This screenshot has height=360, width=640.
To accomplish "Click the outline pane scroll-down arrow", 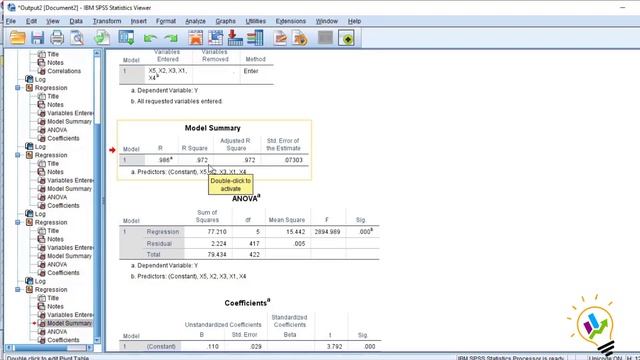I will tap(97, 340).
